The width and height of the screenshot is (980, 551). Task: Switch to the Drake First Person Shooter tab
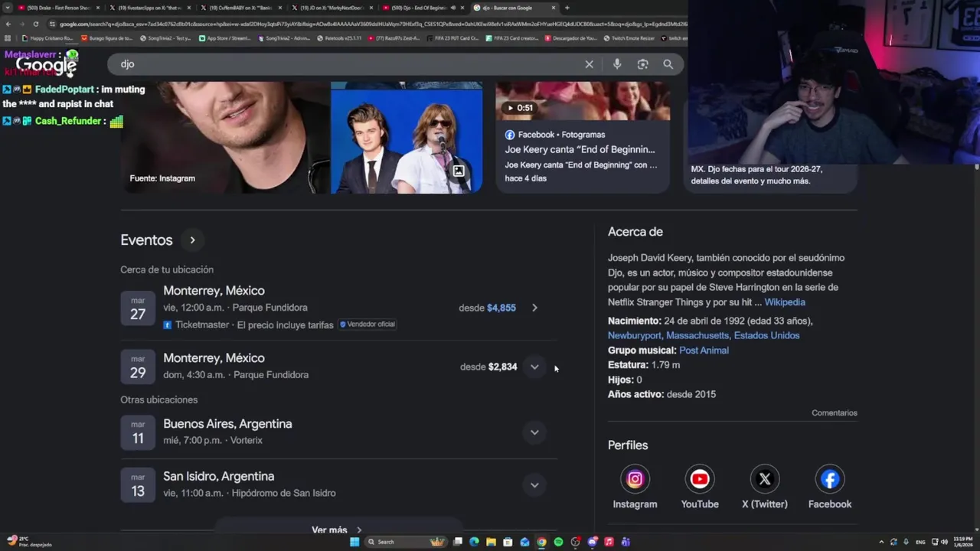[58, 8]
